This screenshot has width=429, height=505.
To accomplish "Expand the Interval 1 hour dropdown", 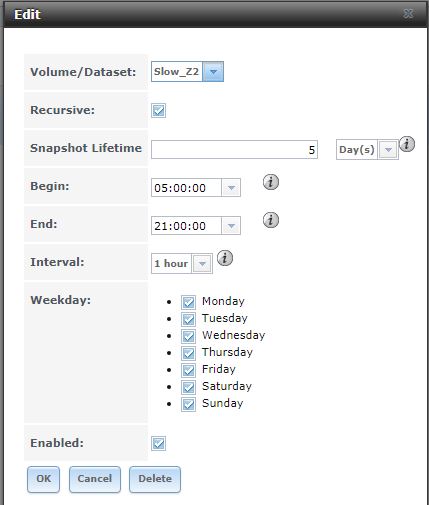I will [x=202, y=264].
